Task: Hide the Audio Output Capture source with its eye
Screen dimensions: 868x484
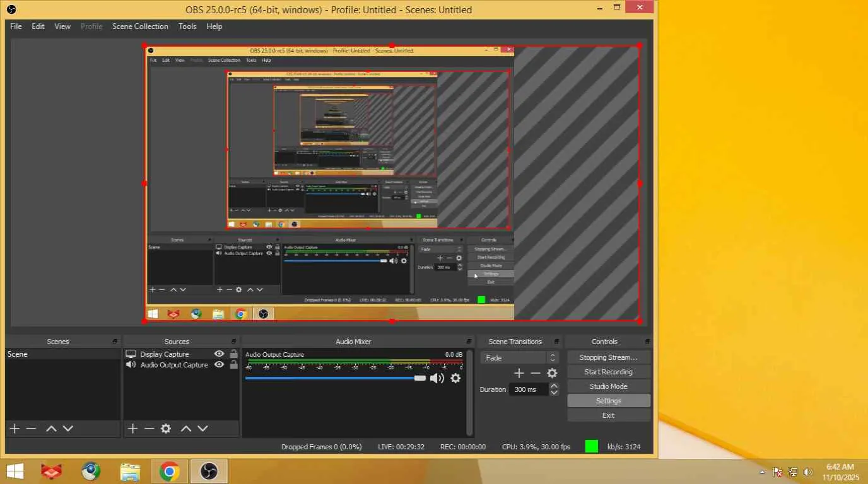Action: coord(219,365)
